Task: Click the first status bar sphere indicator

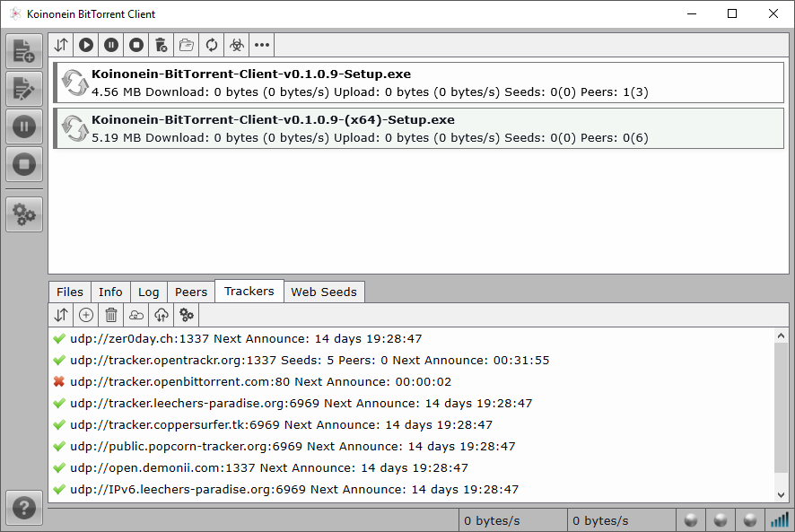Action: coord(691,520)
